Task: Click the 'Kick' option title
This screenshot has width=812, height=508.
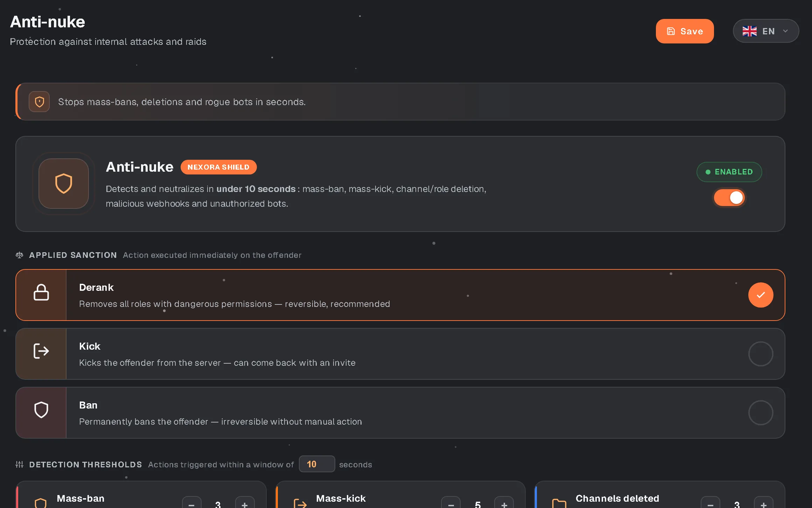Action: pos(90,346)
